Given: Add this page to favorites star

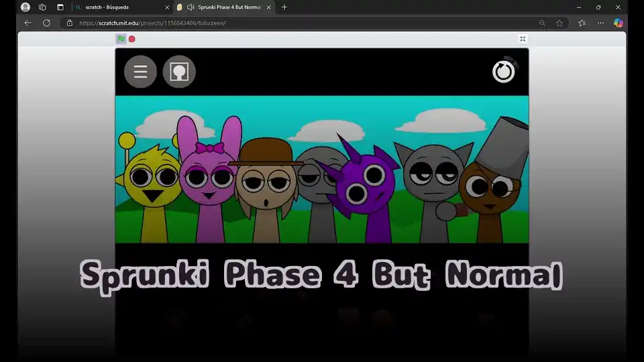Looking at the screenshot, I should point(559,23).
